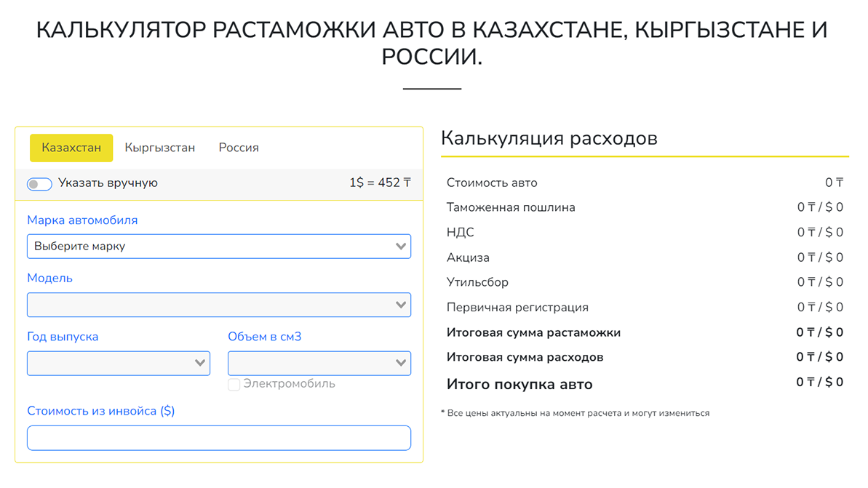The width and height of the screenshot is (868, 488).
Task: Click the НДС row label
Action: 460,233
